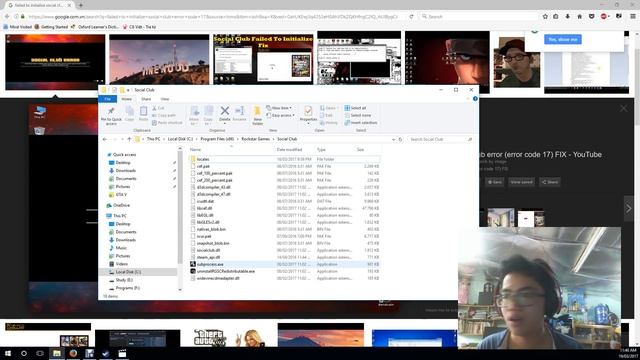Click History in the Open group
640x360 pixels.
329,123
